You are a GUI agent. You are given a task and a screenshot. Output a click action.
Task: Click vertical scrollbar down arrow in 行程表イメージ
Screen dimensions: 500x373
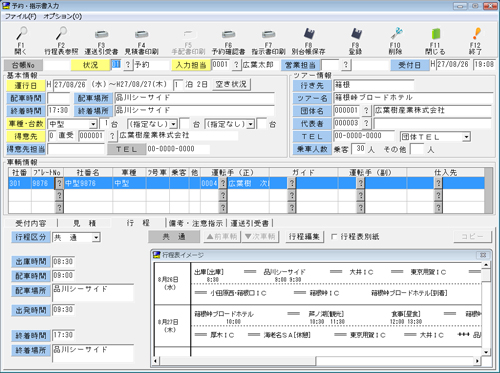pyautogui.click(x=486, y=352)
